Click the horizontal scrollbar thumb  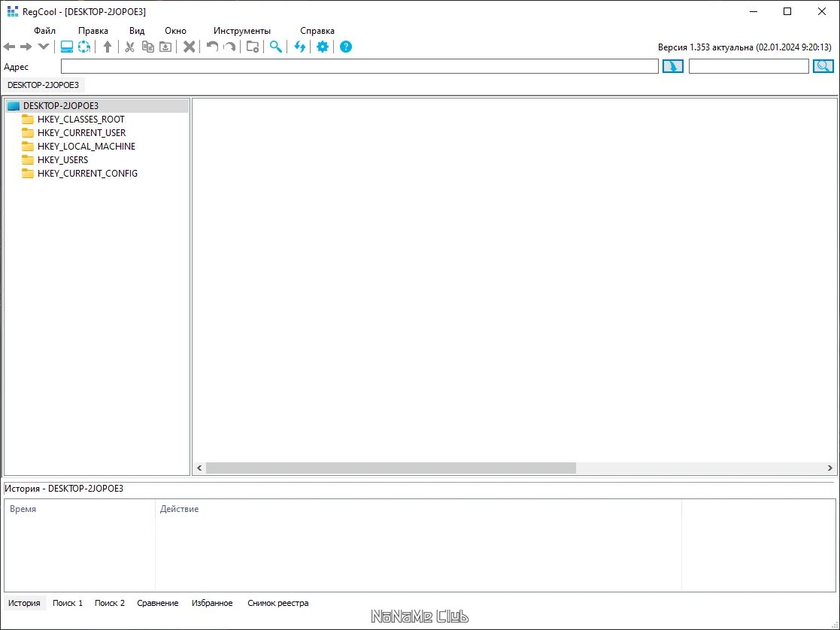[x=391, y=468]
